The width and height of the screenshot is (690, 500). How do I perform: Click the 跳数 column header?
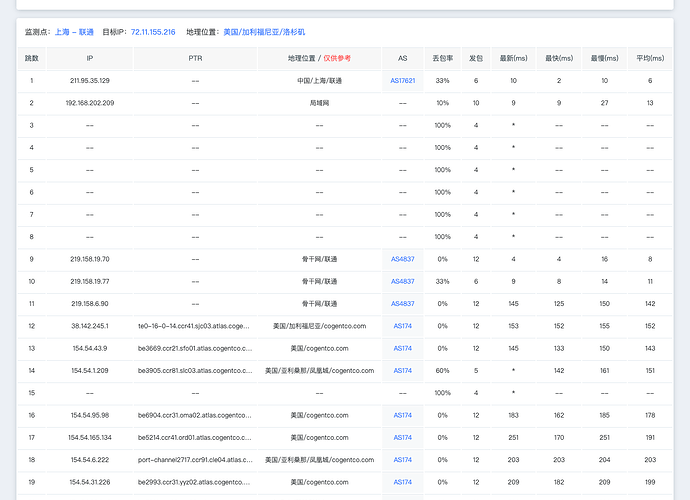pyautogui.click(x=32, y=58)
